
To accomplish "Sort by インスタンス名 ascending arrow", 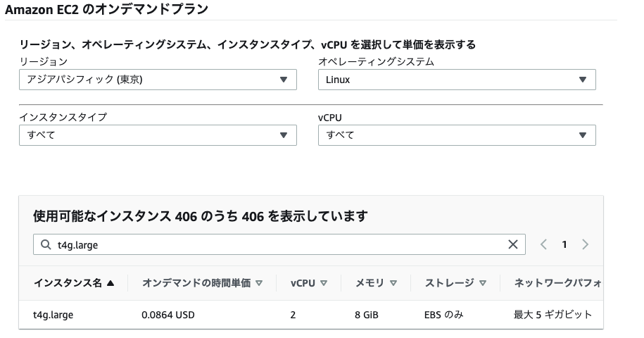I will tap(110, 283).
